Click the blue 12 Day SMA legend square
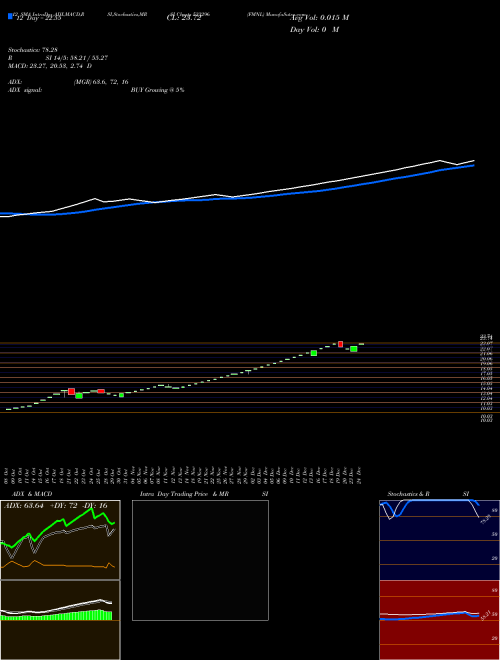 click(x=10, y=16)
